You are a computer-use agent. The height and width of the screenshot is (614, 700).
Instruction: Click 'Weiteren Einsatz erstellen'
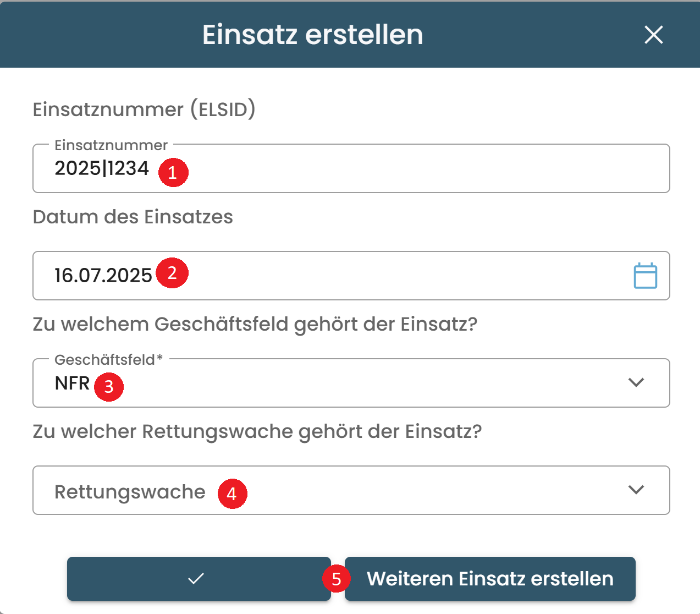(489, 578)
